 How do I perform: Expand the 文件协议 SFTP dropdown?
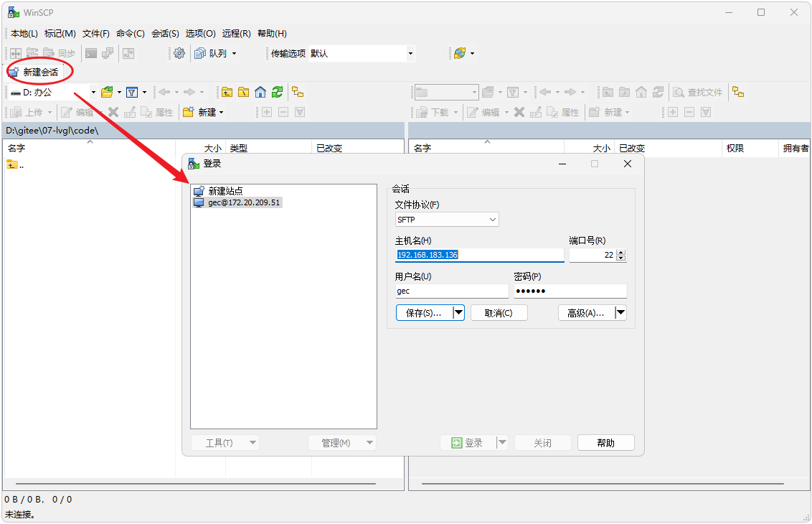[492, 220]
